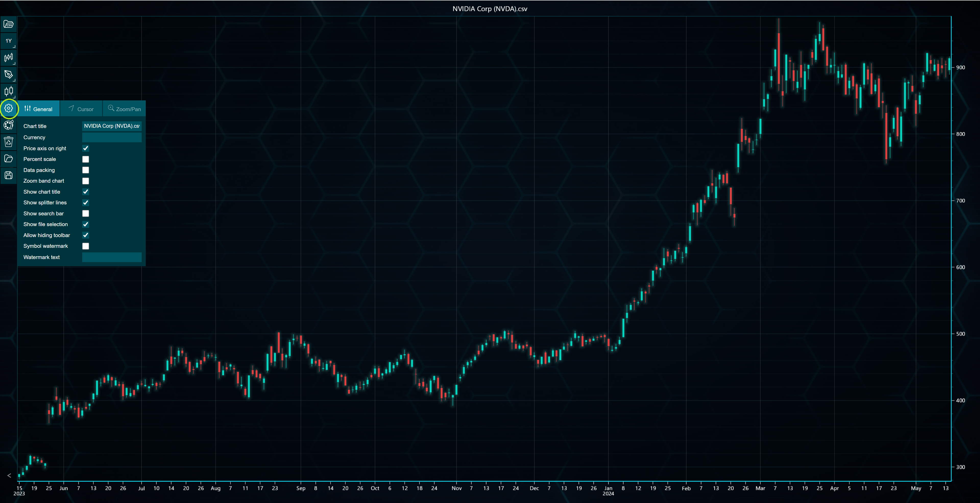Click the open folder icon
Viewport: 980px width, 503px height.
point(9,158)
